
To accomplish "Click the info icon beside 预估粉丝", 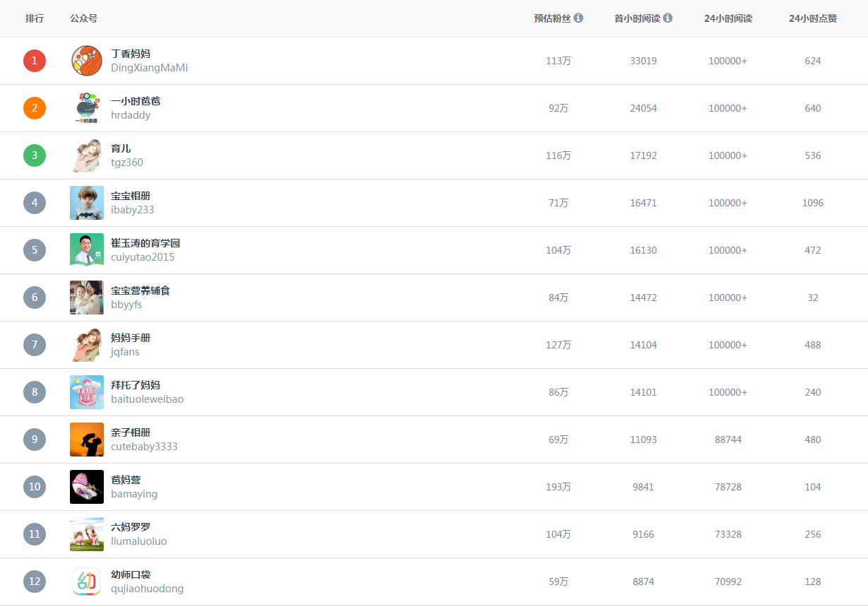I will 578,18.
